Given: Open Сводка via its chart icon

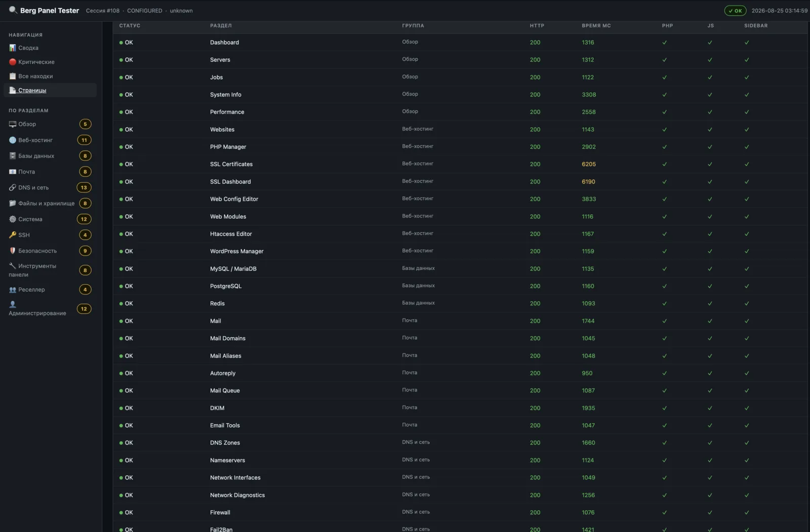Looking at the screenshot, I should [13, 48].
